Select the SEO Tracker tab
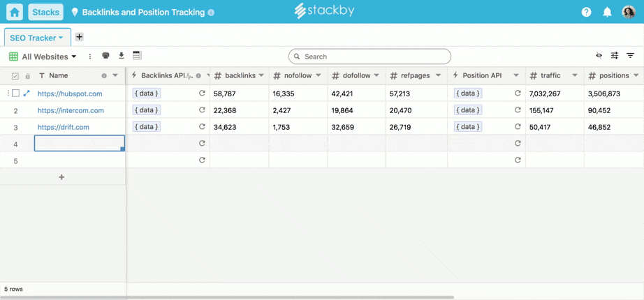Image resolution: width=644 pixels, height=300 pixels. click(36, 38)
